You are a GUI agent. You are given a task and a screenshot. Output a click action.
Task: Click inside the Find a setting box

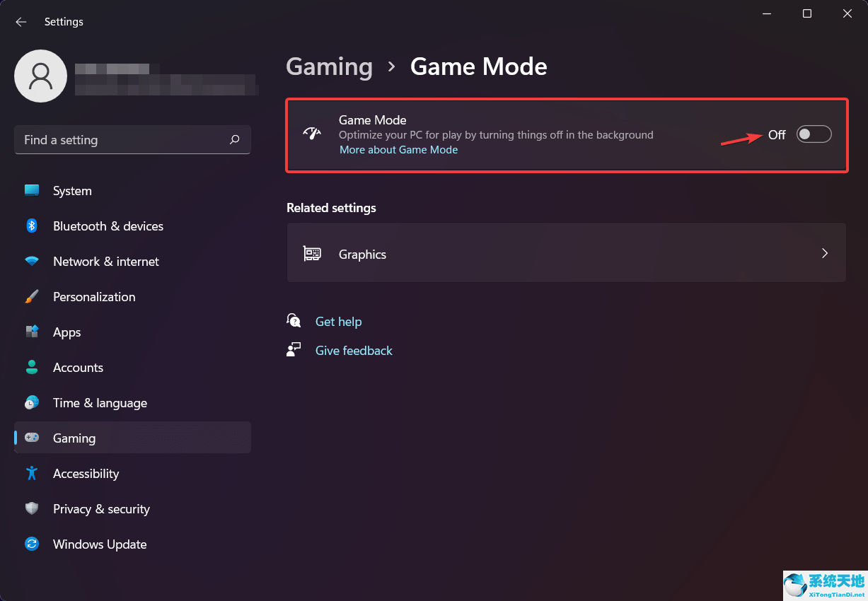point(132,139)
